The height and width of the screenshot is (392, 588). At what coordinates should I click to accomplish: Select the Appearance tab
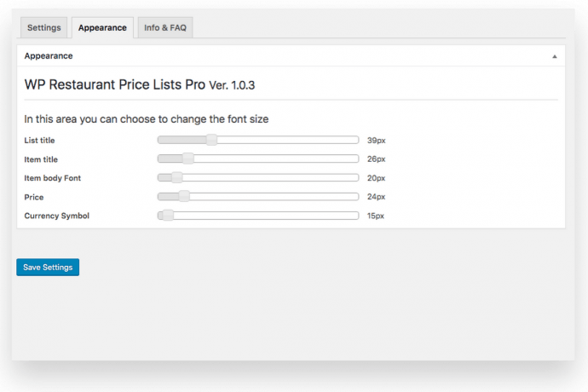(102, 28)
